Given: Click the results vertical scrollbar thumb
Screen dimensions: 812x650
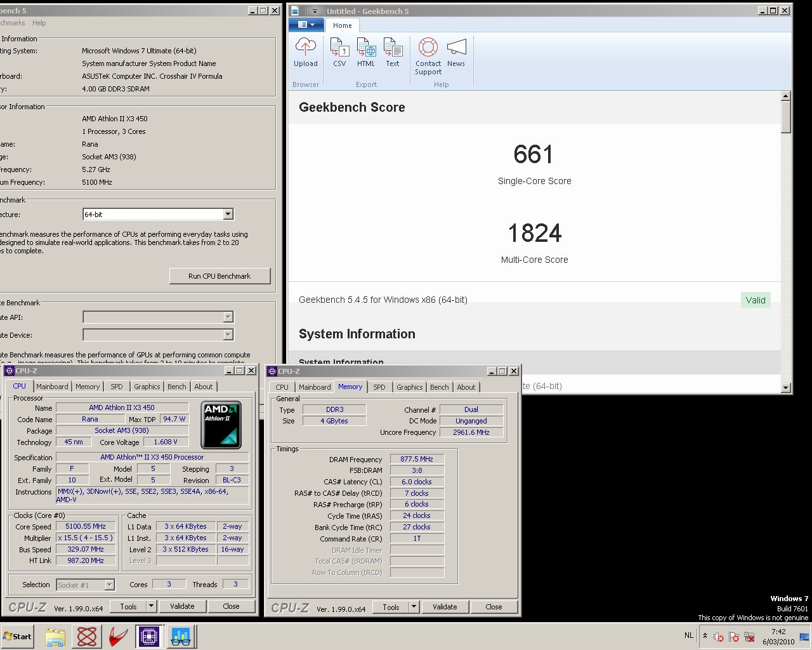Looking at the screenshot, I should [786, 117].
